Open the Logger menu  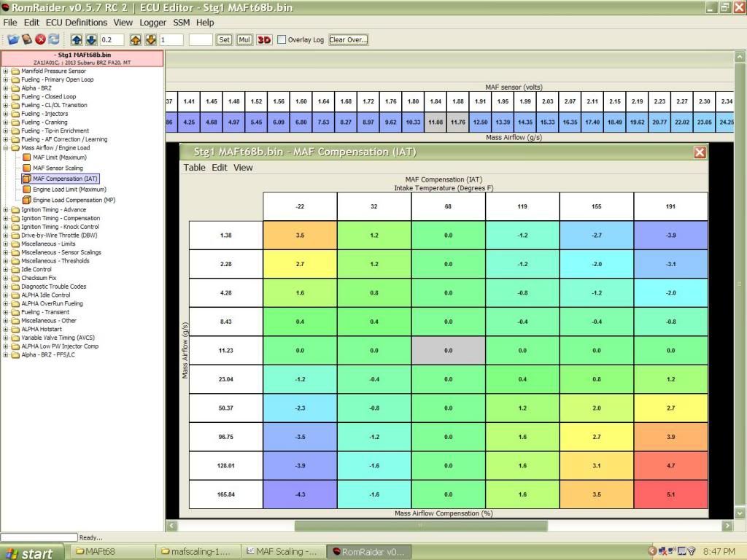[152, 23]
